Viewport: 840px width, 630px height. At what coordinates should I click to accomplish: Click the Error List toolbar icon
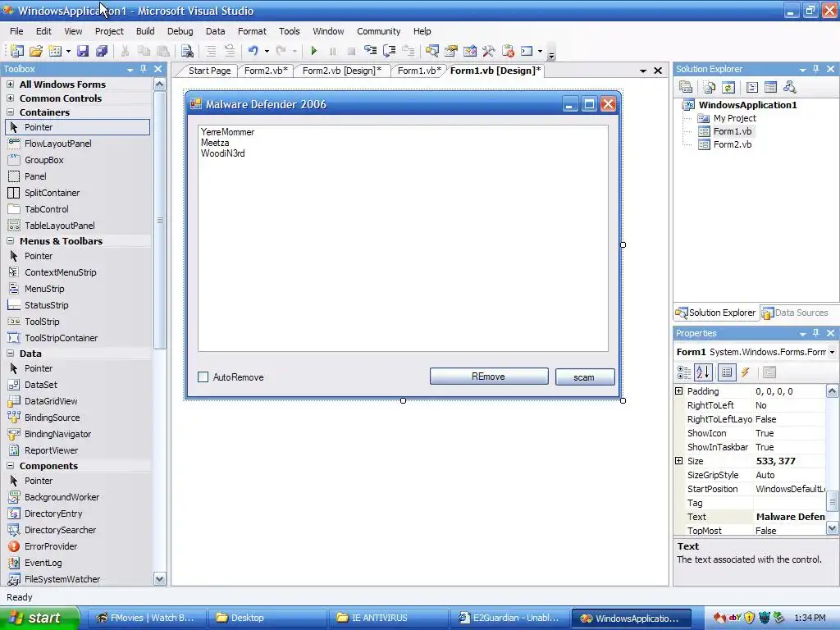click(x=508, y=51)
